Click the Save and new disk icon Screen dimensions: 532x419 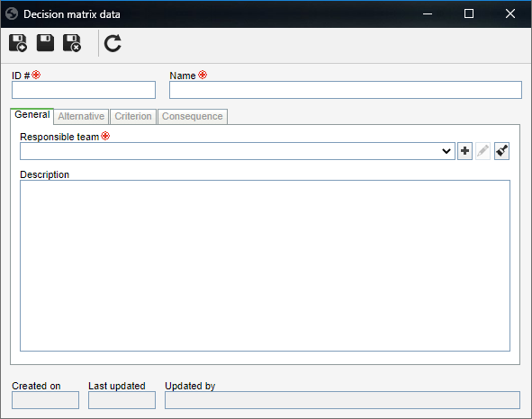point(18,43)
